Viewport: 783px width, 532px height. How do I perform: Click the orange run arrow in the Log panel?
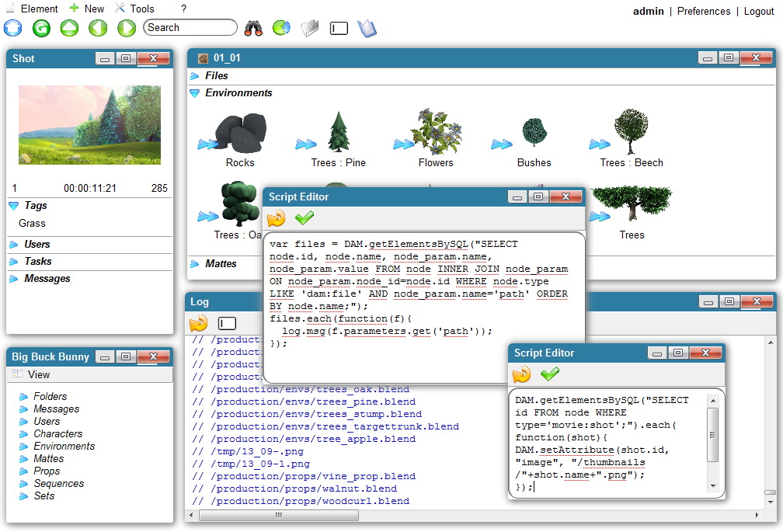point(198,323)
